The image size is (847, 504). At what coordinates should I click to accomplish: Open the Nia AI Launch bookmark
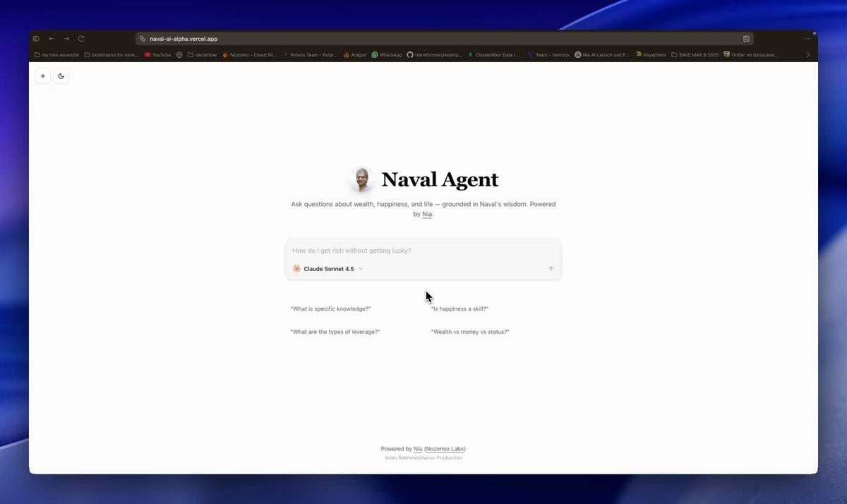[602, 54]
